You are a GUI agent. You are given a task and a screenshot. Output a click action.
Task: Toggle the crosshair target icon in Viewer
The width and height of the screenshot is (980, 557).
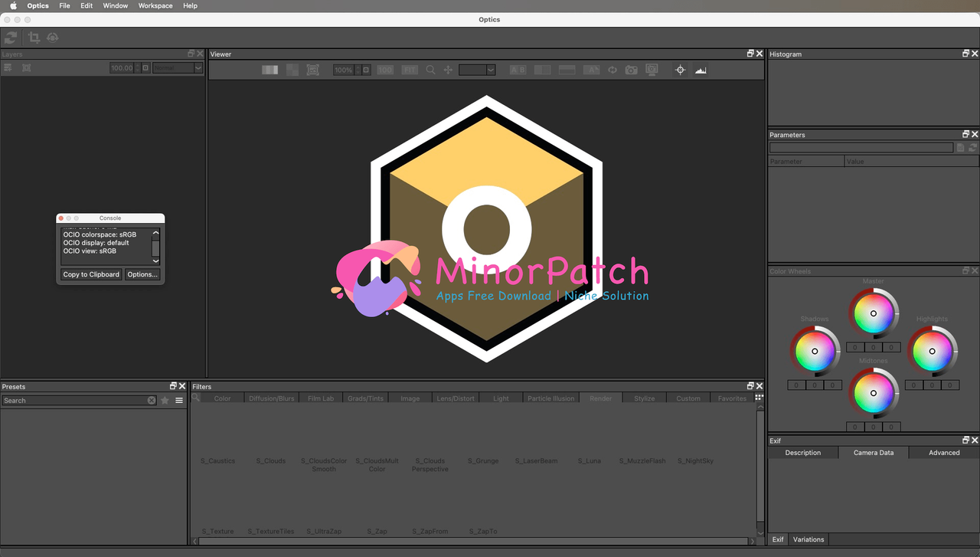pos(680,70)
